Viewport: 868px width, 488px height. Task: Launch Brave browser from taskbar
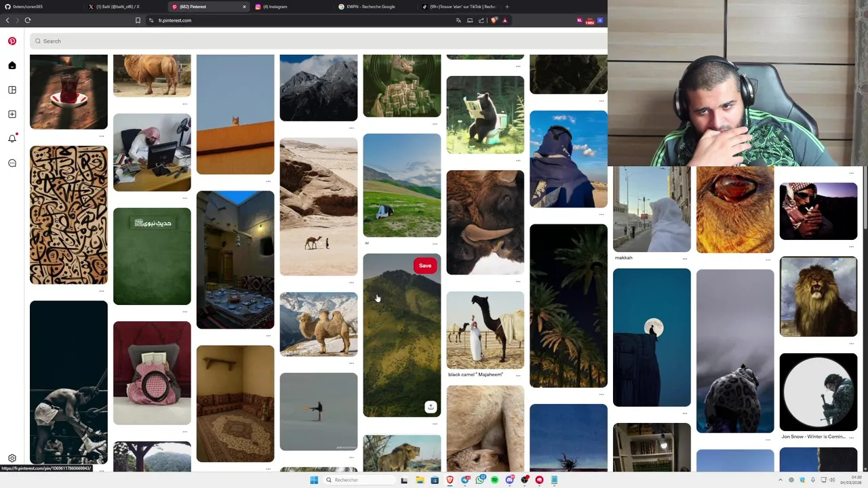pyautogui.click(x=450, y=480)
